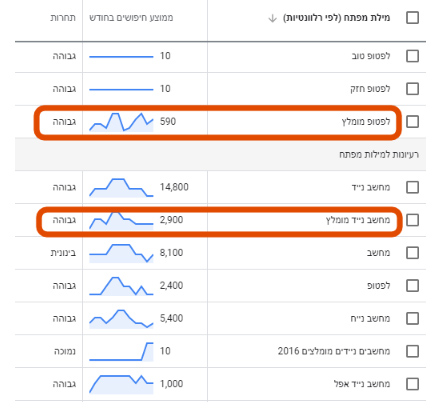Sort by the תחרות column header
The height and width of the screenshot is (411, 436).
coord(63,18)
